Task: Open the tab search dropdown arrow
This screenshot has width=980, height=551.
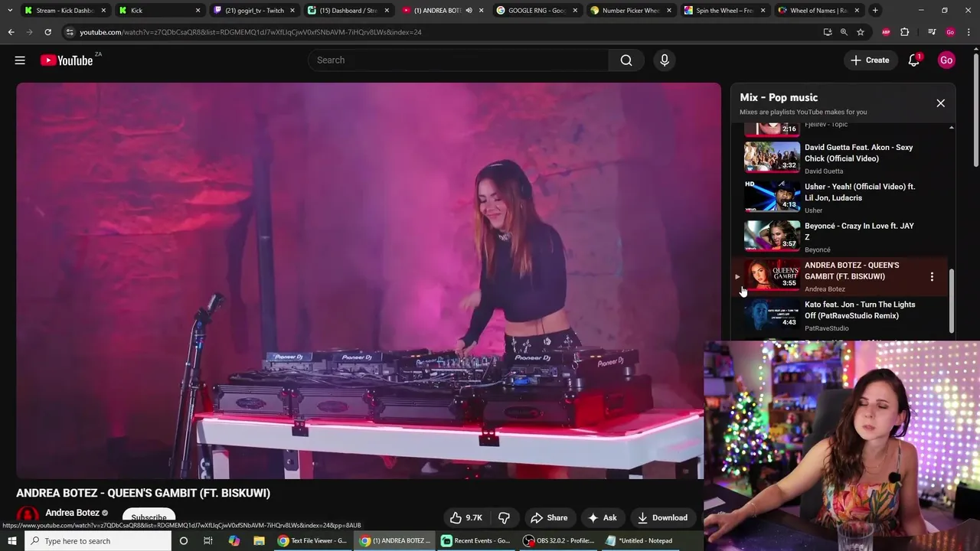Action: pos(9,11)
